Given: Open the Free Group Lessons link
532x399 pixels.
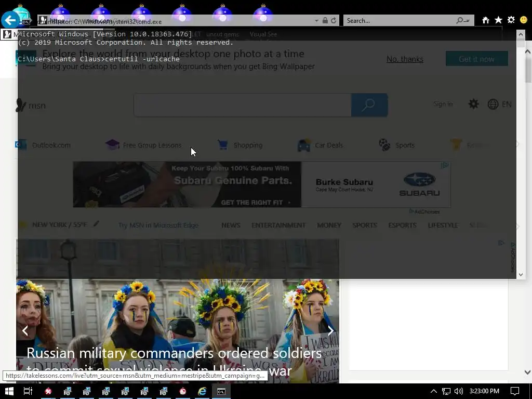Looking at the screenshot, I should coord(143,145).
